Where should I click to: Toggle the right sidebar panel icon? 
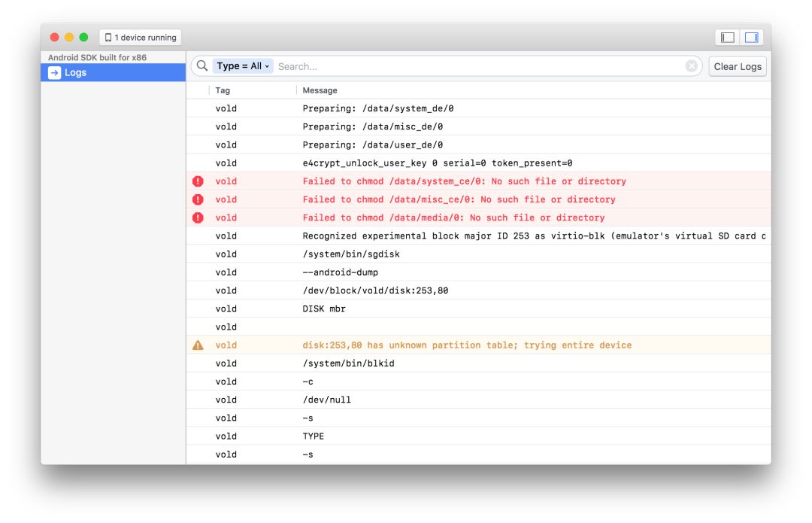(x=751, y=38)
